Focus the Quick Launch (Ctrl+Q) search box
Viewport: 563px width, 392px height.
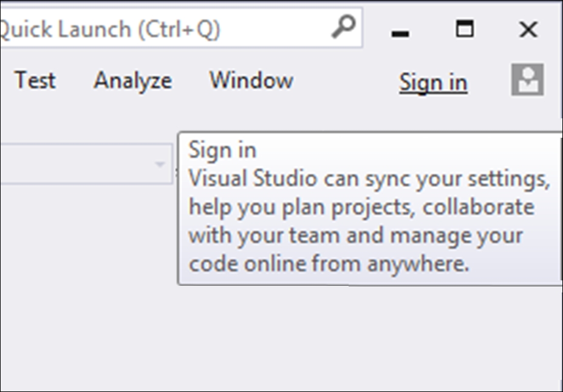(181, 28)
